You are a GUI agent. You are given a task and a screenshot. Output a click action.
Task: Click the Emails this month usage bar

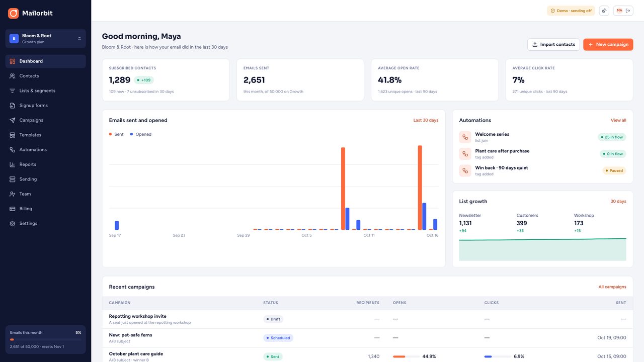pyautogui.click(x=45, y=340)
